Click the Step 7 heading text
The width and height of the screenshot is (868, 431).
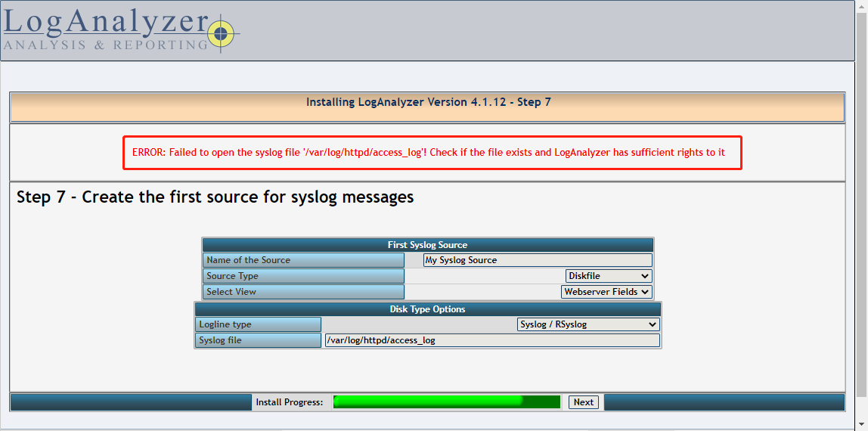215,197
